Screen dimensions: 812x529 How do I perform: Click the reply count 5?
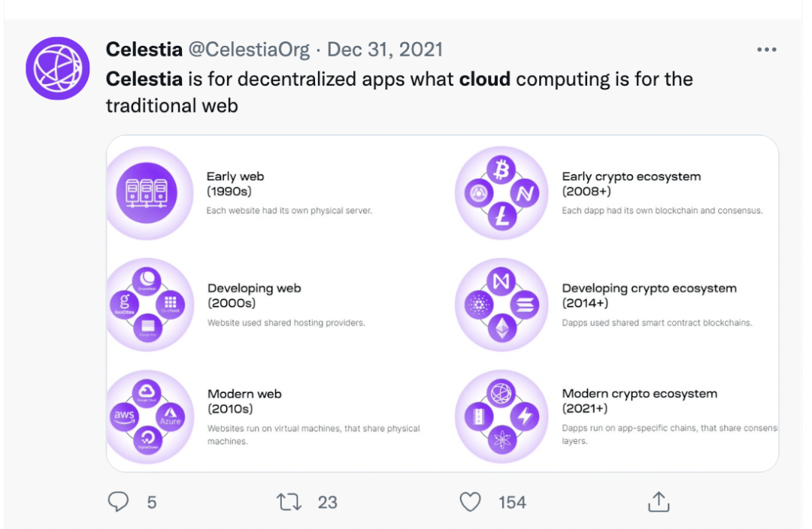pyautogui.click(x=151, y=502)
